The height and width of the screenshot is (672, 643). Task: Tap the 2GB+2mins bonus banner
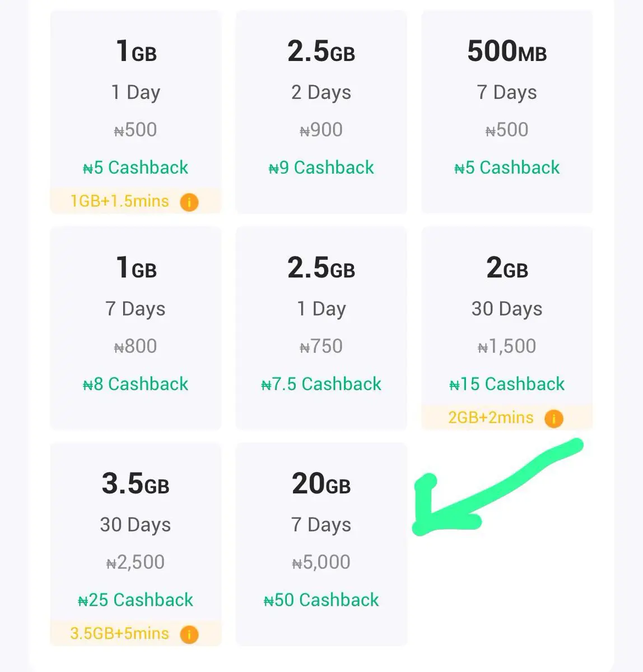(x=491, y=418)
